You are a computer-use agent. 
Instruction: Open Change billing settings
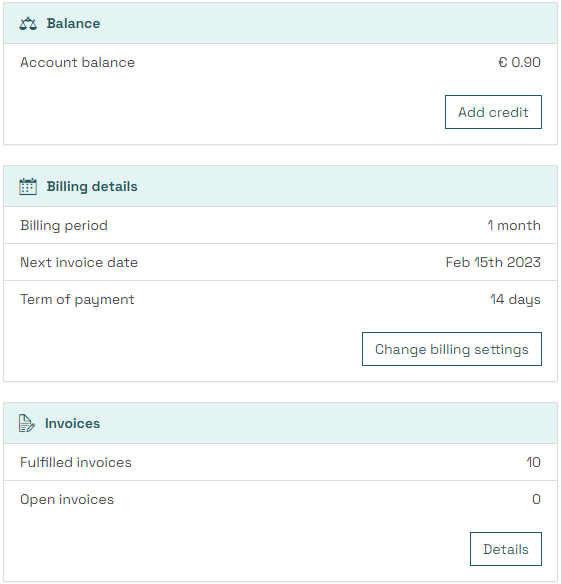pyautogui.click(x=452, y=349)
